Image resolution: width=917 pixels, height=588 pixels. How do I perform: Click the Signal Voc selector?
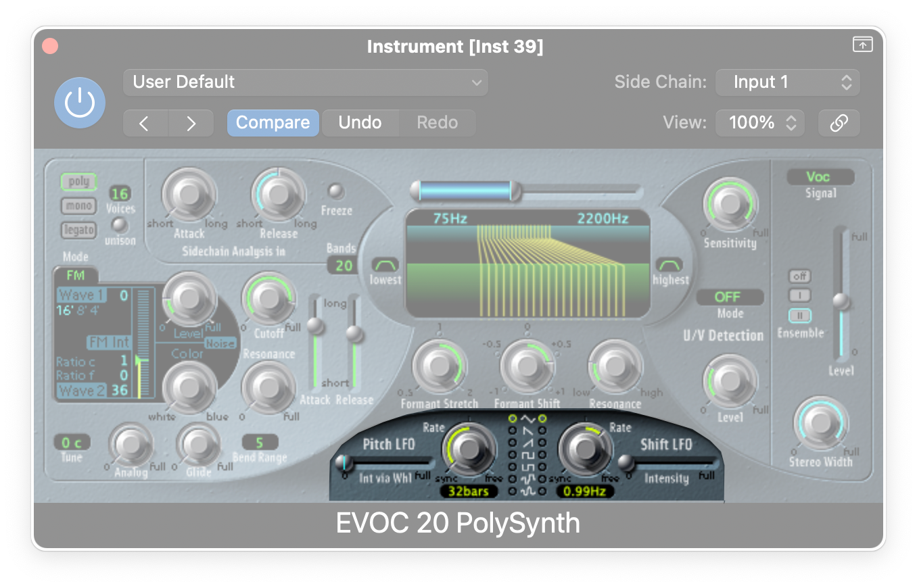click(820, 177)
